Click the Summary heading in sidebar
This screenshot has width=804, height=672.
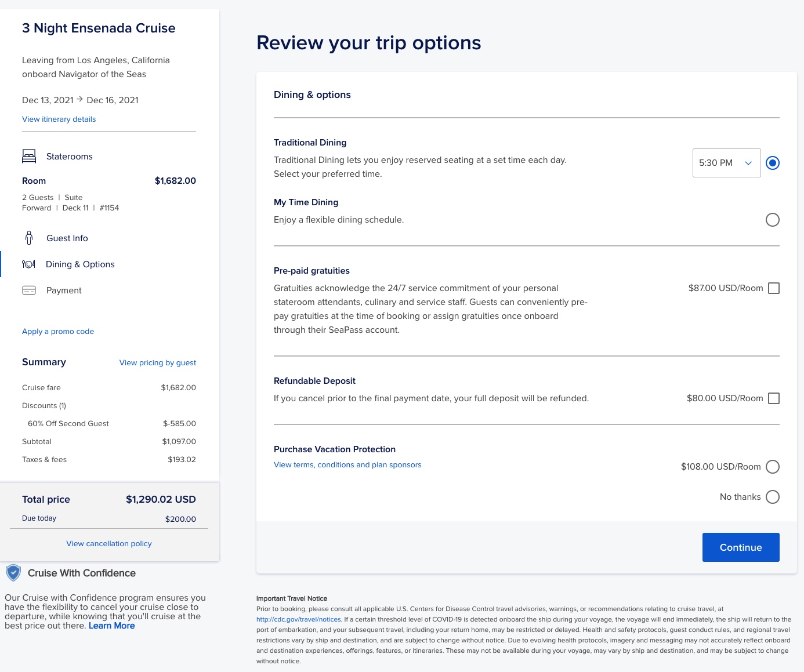(x=44, y=362)
